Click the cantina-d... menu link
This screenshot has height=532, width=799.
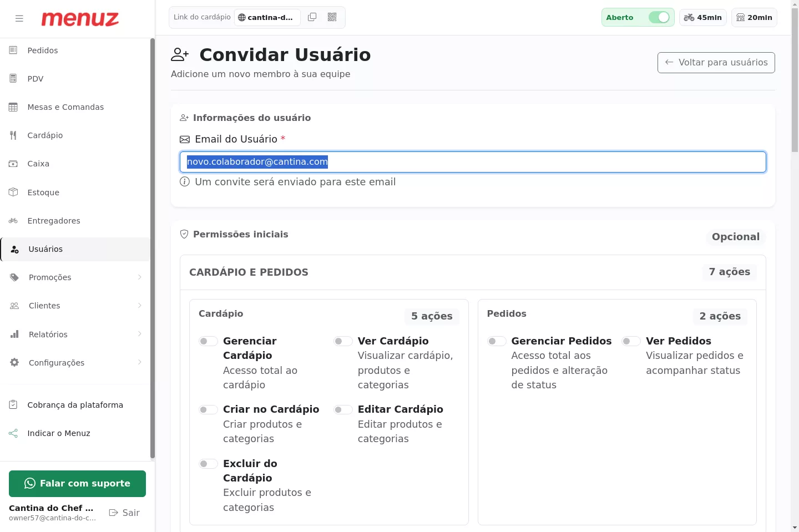[x=267, y=17]
